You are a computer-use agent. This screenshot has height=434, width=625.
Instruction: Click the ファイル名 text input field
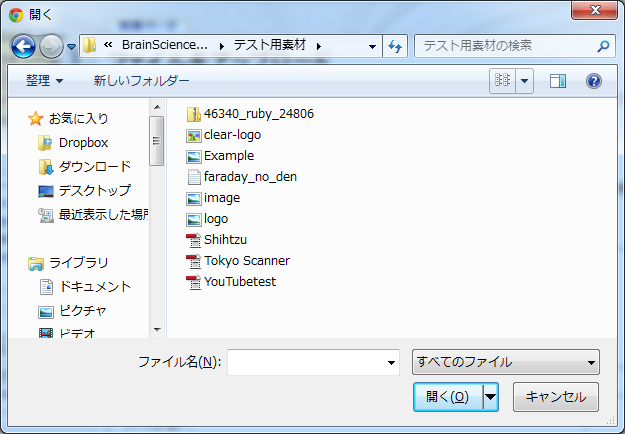(305, 362)
